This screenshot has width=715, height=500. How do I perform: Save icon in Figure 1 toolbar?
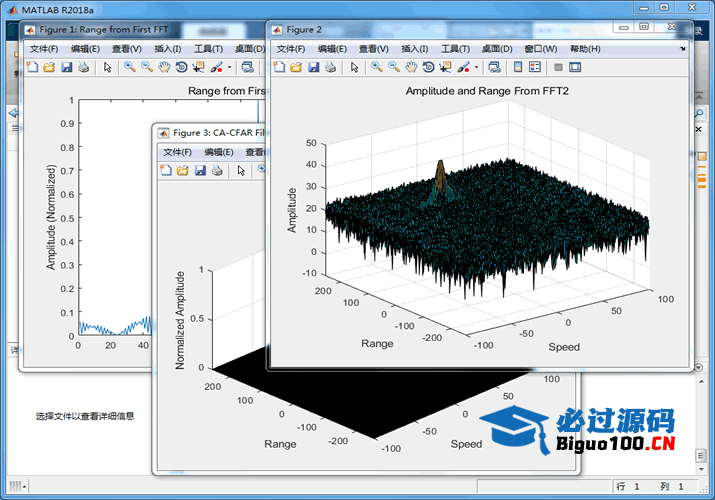[x=67, y=67]
